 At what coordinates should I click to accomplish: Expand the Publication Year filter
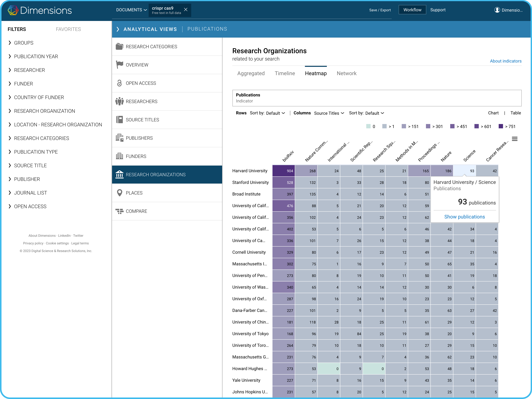36,56
